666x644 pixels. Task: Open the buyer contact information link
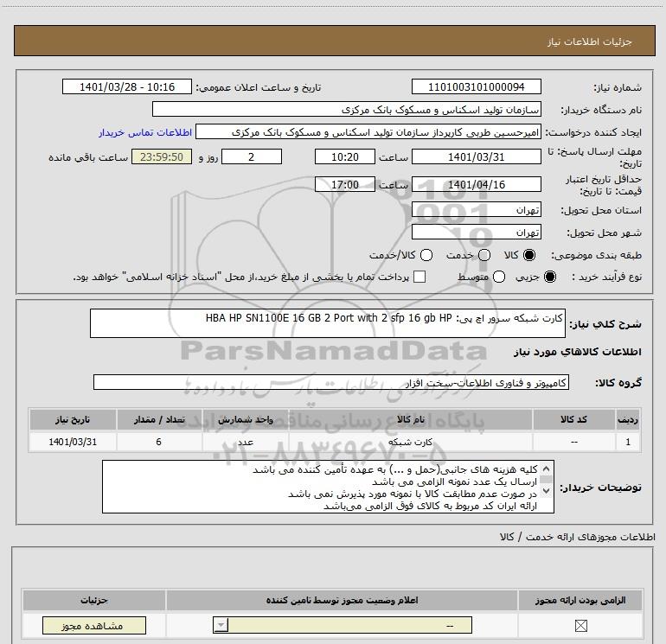coord(145,132)
